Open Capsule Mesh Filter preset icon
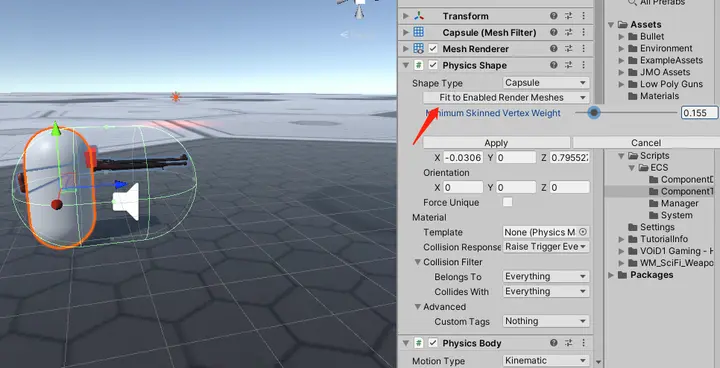Screen dimensions: 720x368 click(x=568, y=32)
